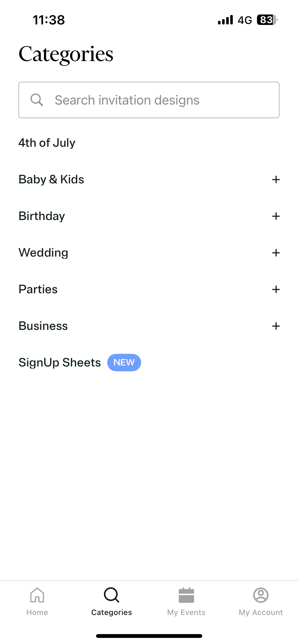
Task: Switch to My Account tab label
Action: 261,612
